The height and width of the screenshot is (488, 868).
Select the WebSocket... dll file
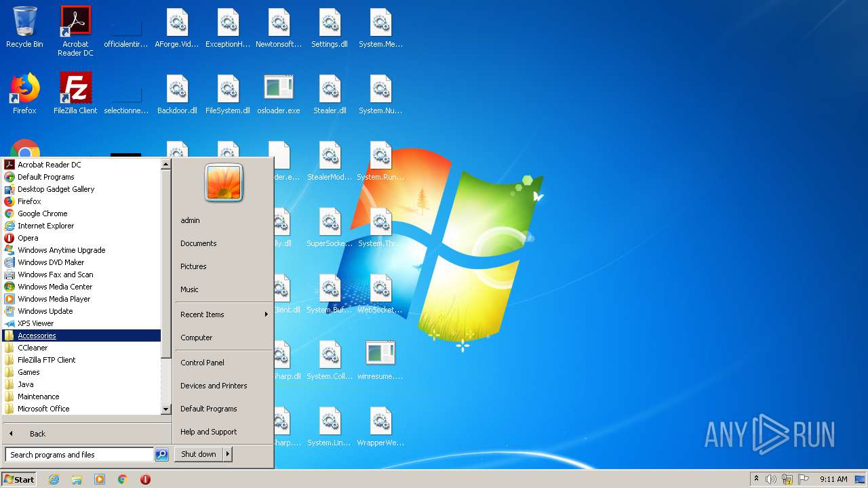pyautogui.click(x=380, y=294)
